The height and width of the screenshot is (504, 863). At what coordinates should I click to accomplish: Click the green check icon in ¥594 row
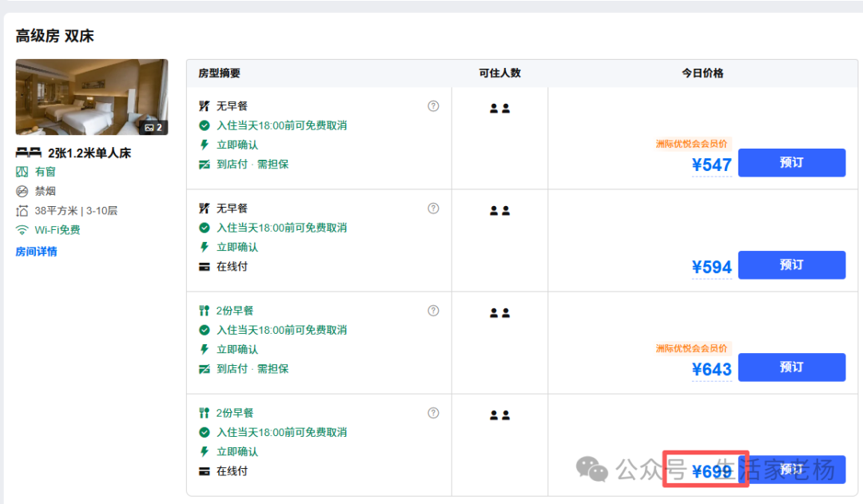tap(205, 228)
